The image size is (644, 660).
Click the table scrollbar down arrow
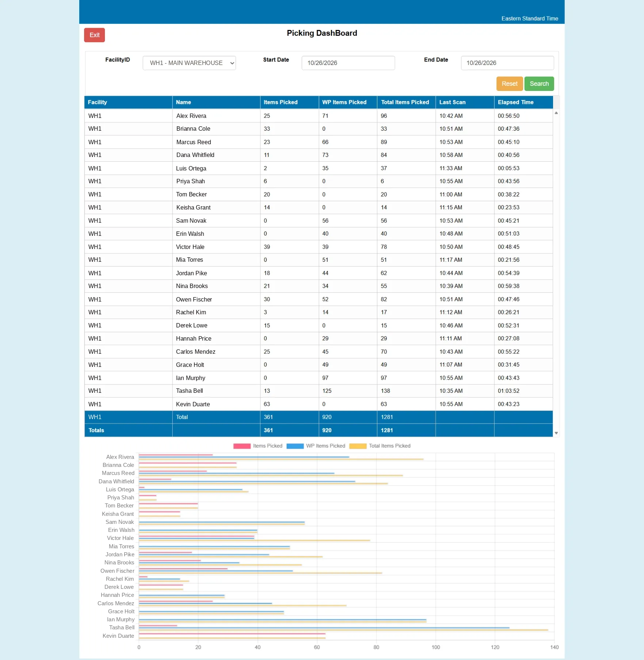tap(556, 433)
